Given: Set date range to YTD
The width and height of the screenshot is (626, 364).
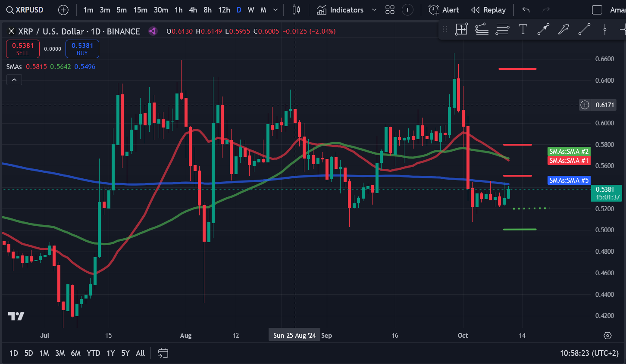Looking at the screenshot, I should click(93, 353).
